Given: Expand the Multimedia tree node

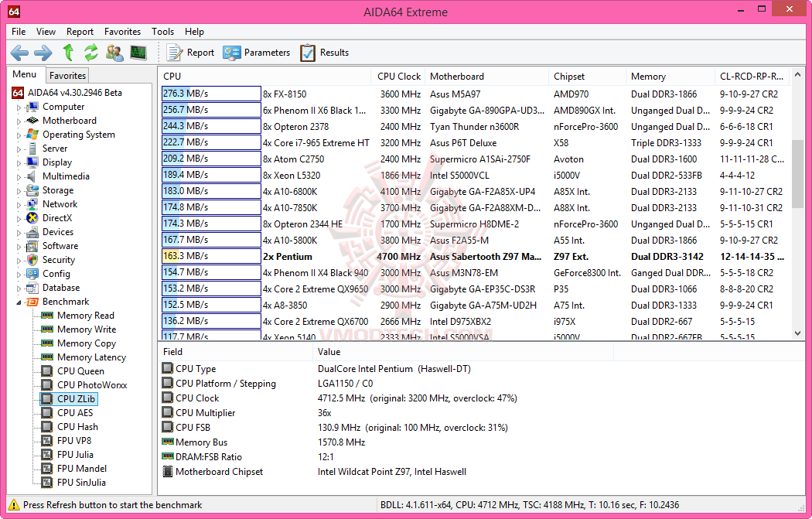Looking at the screenshot, I should (x=19, y=177).
